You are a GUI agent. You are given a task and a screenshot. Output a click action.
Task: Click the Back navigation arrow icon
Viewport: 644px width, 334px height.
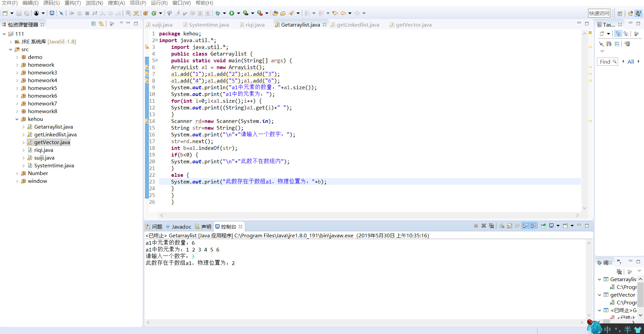(x=343, y=13)
